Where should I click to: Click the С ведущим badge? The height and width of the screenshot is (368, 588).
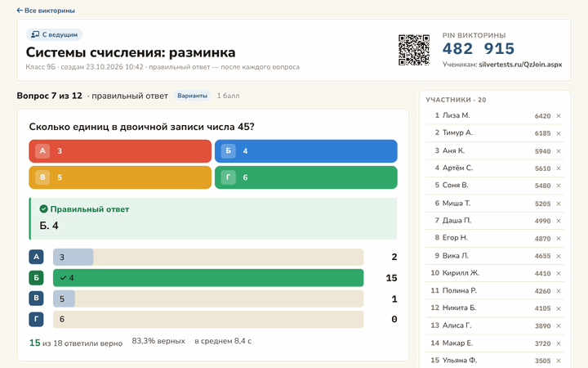point(54,34)
